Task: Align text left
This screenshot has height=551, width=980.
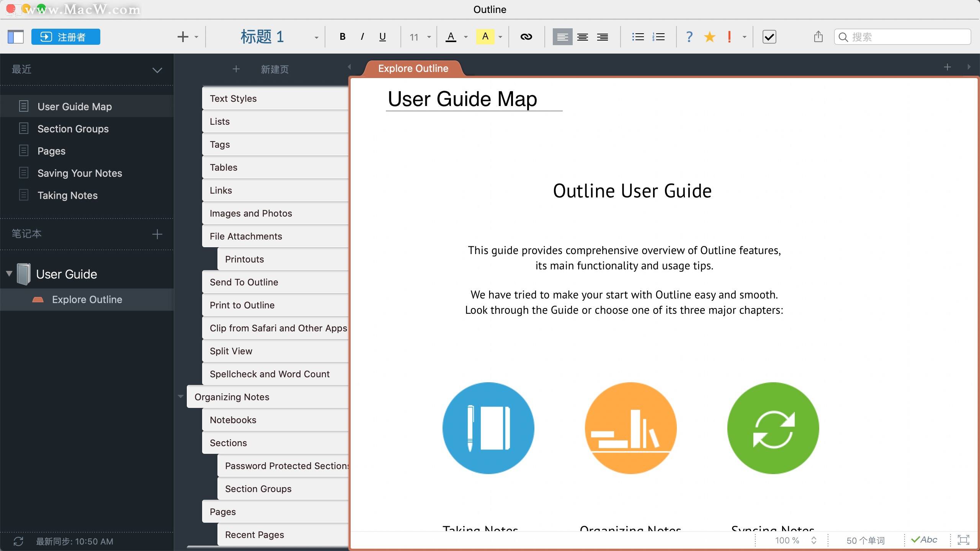Action: 562,37
